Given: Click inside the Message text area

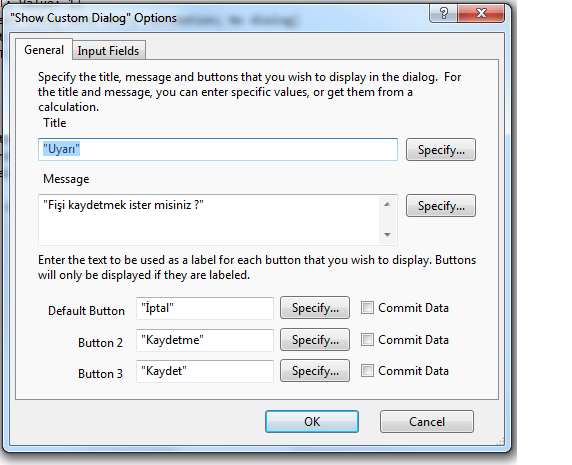Looking at the screenshot, I should pyautogui.click(x=209, y=220).
